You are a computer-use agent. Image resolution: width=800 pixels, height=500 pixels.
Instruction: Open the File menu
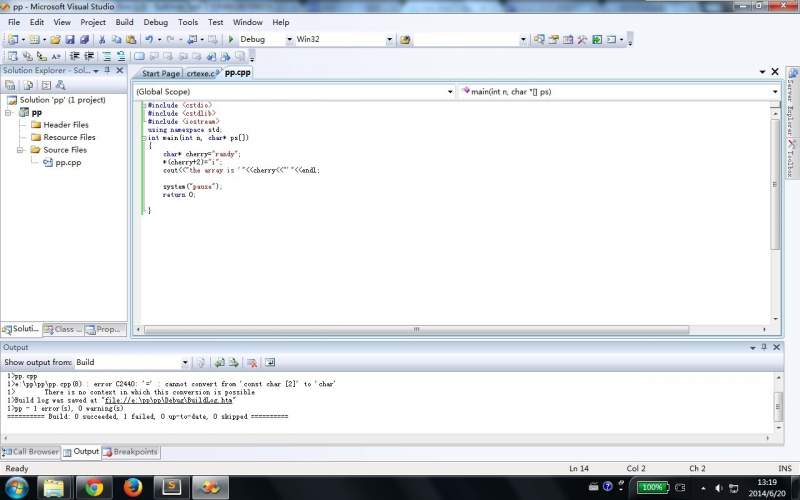pos(14,22)
